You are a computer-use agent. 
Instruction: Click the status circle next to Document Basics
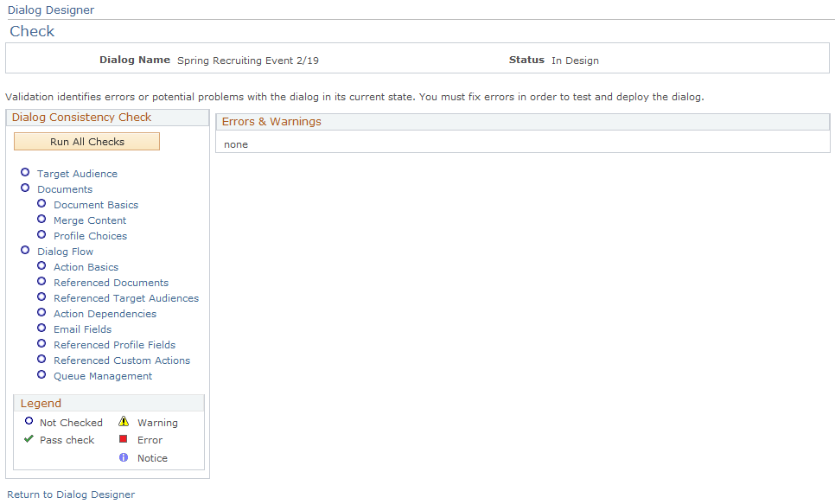pos(41,203)
